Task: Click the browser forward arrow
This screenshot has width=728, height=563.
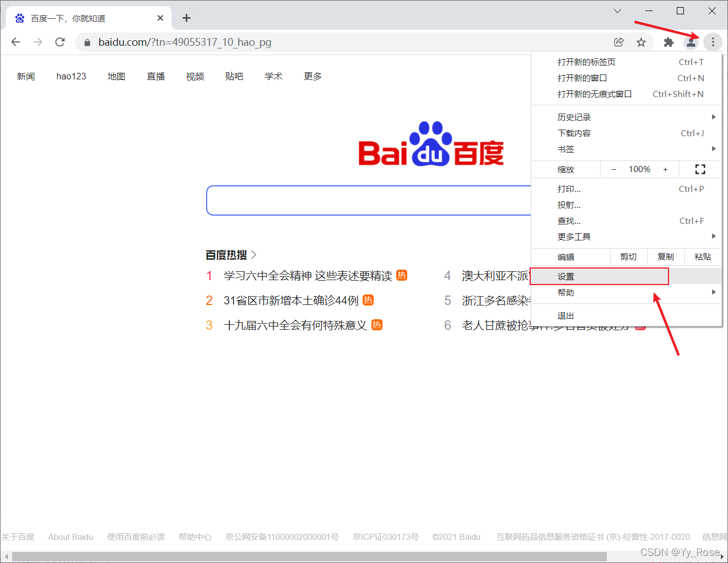Action: pos(37,42)
